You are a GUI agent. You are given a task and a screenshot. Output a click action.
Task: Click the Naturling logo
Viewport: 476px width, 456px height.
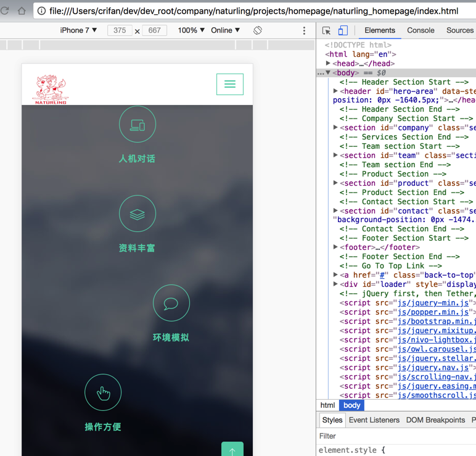pos(51,89)
